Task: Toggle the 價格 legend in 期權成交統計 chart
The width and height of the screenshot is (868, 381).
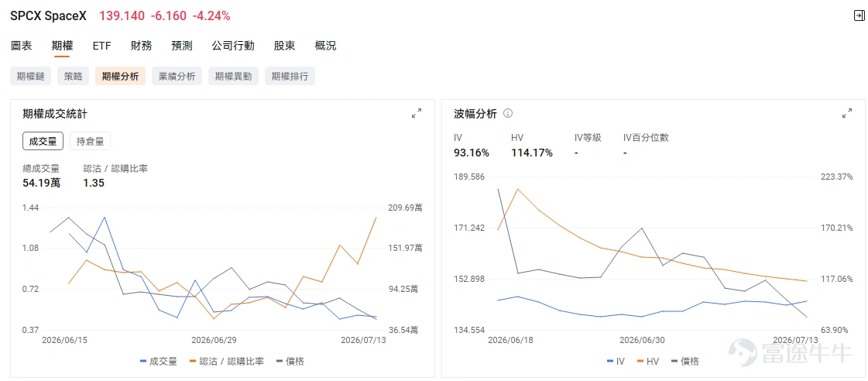Action: click(290, 362)
